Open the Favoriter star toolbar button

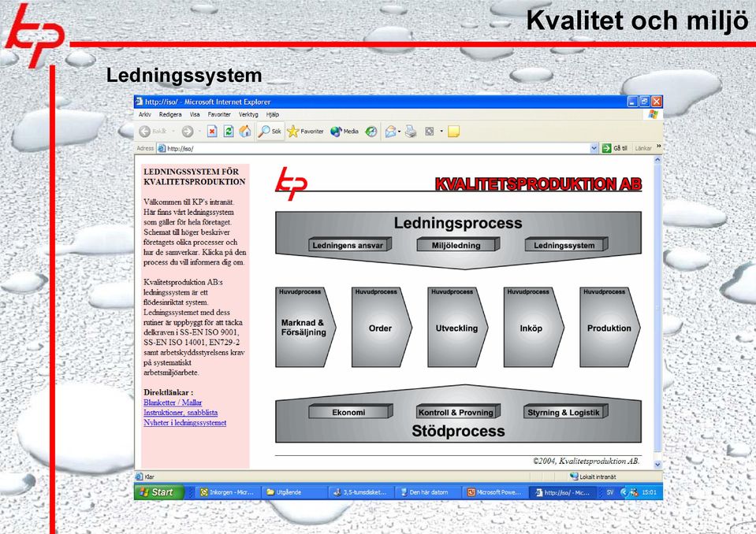pos(305,132)
